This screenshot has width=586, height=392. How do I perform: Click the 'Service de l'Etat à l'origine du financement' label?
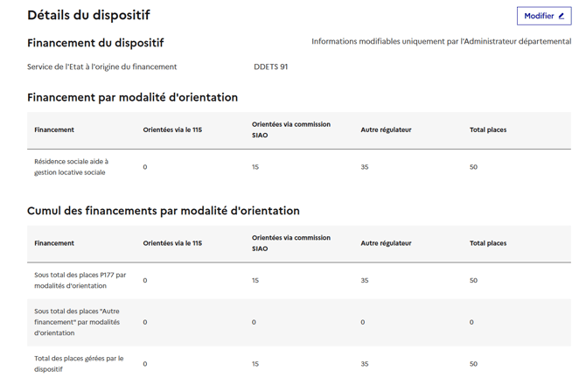tap(101, 66)
